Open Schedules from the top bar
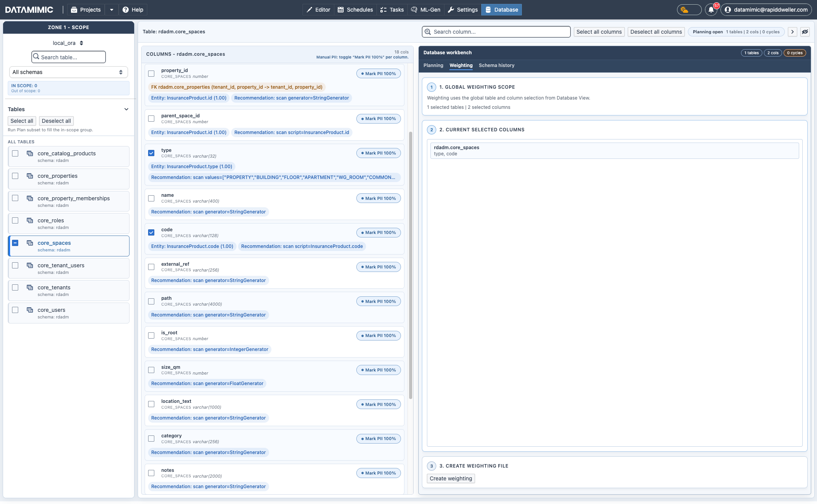 355,9
